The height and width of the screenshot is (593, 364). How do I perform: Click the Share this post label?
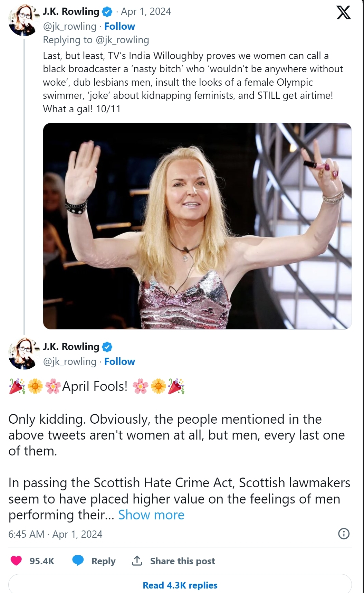(x=182, y=561)
